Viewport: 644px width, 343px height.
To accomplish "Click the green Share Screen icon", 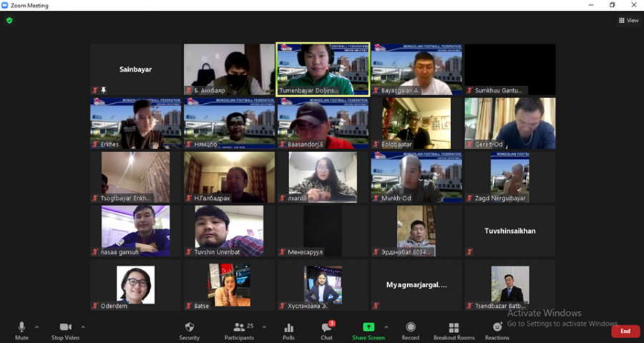I will [369, 327].
